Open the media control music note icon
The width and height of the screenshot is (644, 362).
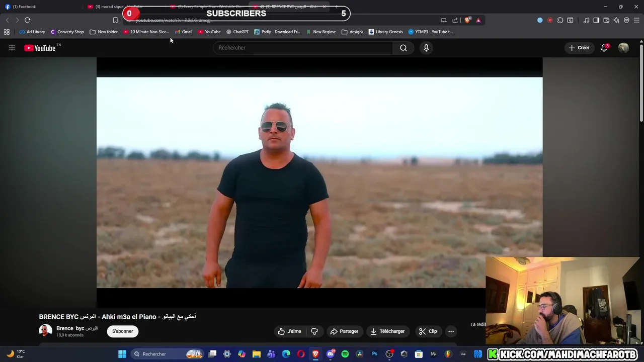586,20
